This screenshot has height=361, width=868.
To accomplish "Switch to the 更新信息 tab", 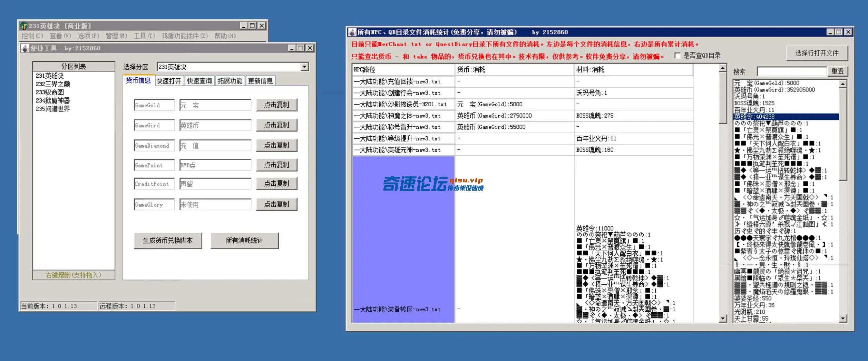I will [x=261, y=81].
